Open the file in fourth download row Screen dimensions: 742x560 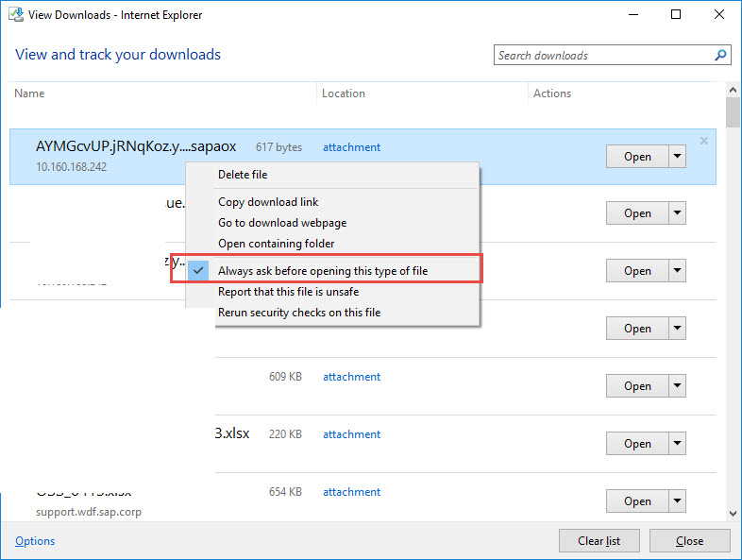637,329
